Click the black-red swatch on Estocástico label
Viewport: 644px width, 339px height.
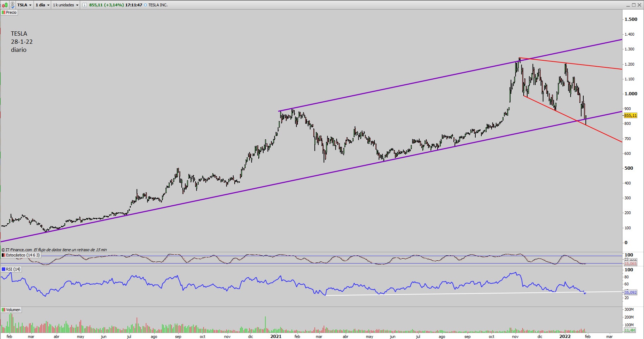point(4,255)
